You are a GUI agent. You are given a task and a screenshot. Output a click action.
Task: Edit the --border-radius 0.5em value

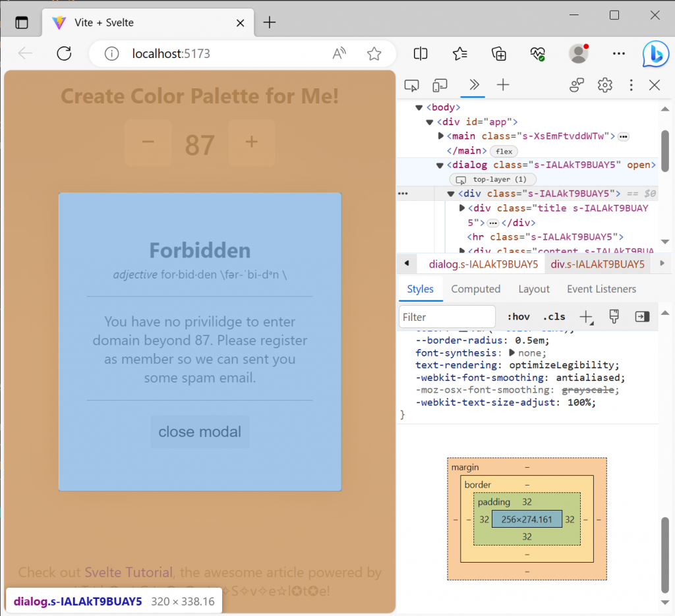tap(529, 340)
